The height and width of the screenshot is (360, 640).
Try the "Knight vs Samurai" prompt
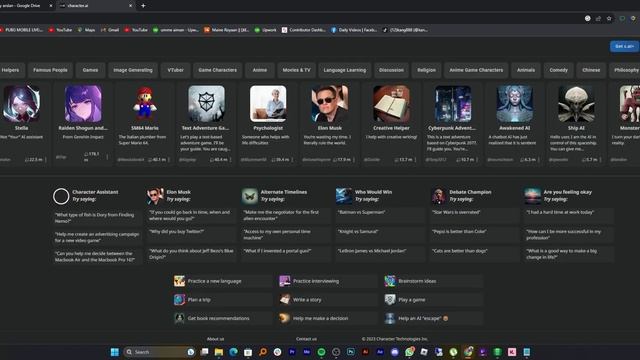[380, 234]
